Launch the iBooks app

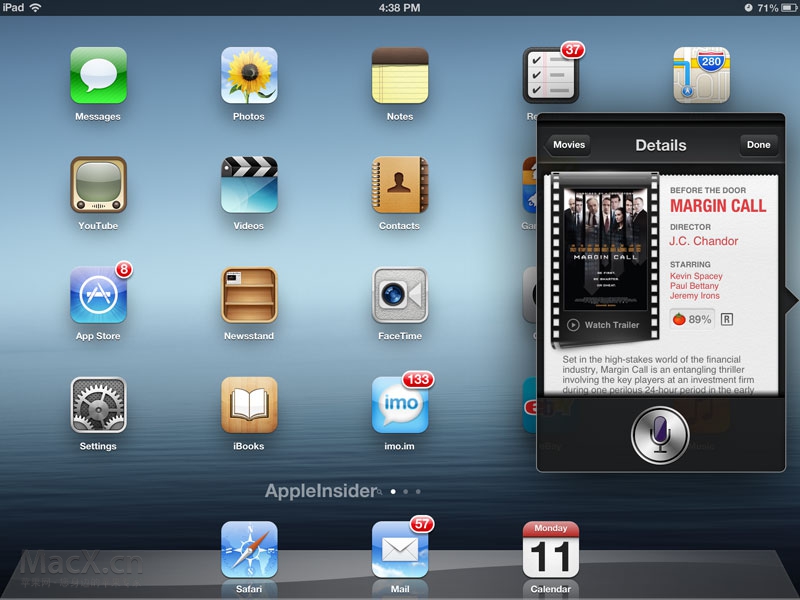[249, 405]
